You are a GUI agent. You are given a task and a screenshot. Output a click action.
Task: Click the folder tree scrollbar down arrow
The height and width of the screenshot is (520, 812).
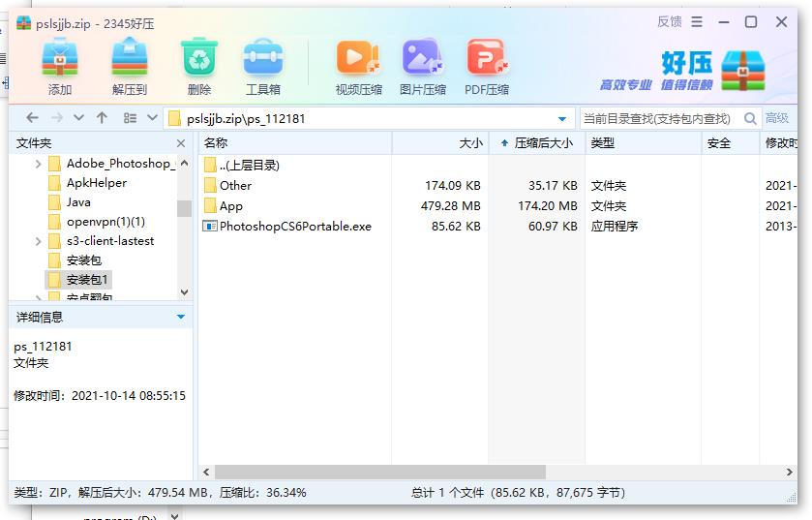point(184,292)
